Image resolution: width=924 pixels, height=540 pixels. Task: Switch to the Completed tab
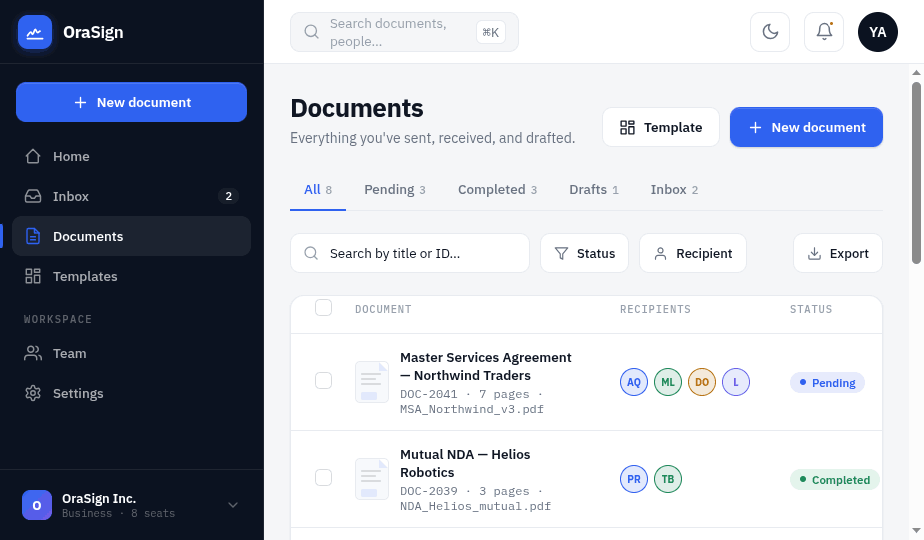pyautogui.click(x=497, y=190)
